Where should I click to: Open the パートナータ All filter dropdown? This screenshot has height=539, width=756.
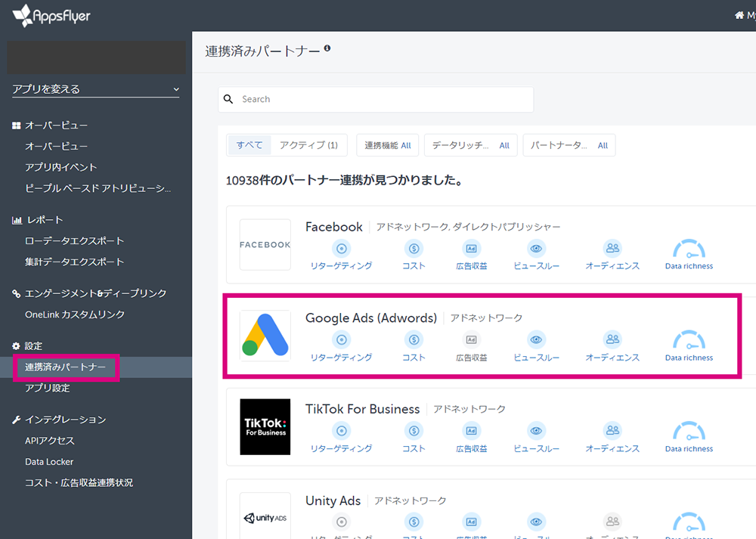[569, 146]
